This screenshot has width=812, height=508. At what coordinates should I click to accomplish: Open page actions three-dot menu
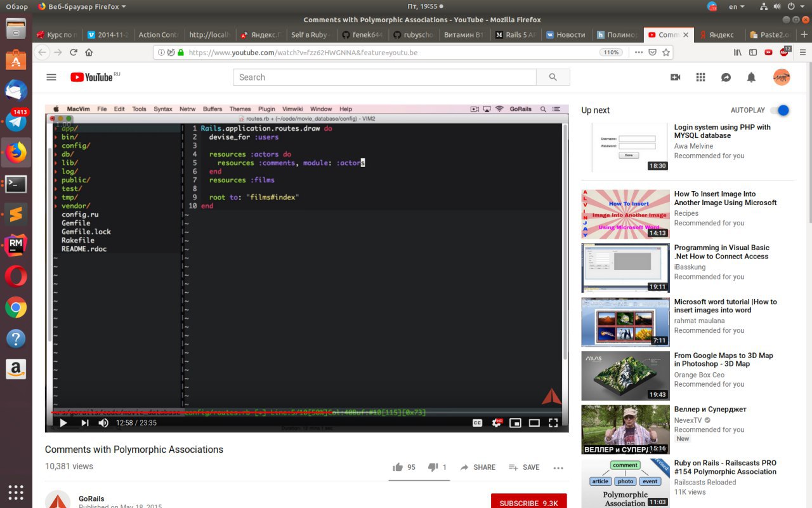[x=638, y=52]
